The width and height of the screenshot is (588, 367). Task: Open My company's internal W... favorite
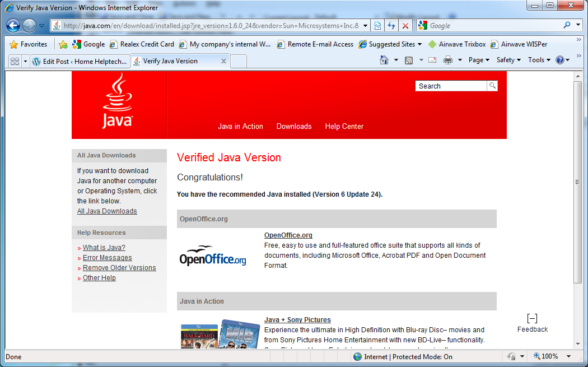(x=225, y=44)
